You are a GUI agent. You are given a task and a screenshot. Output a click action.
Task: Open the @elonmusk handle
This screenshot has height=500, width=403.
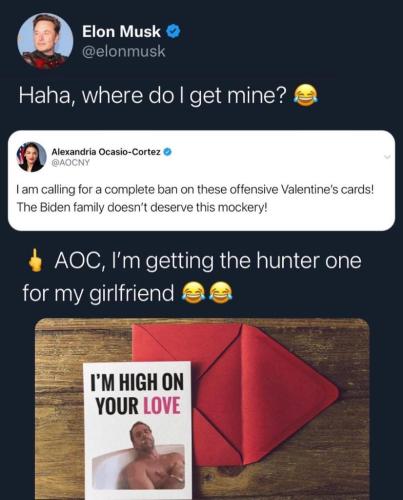[x=124, y=51]
